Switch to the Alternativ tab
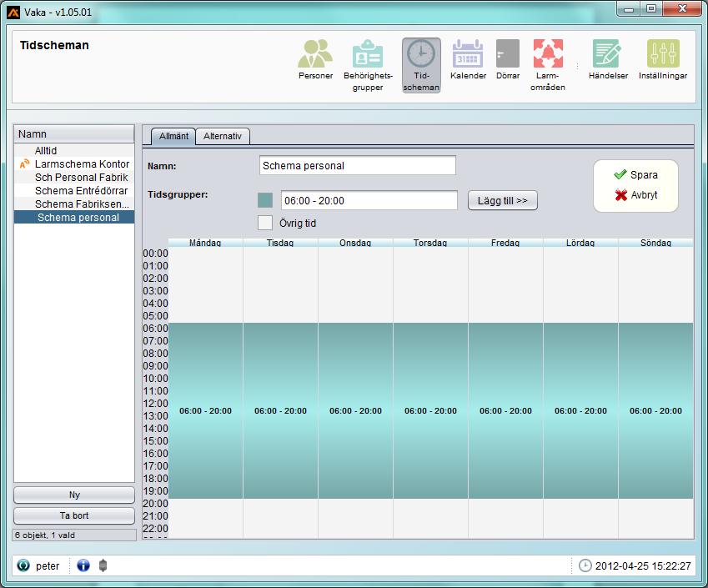The height and width of the screenshot is (588, 708). [222, 136]
